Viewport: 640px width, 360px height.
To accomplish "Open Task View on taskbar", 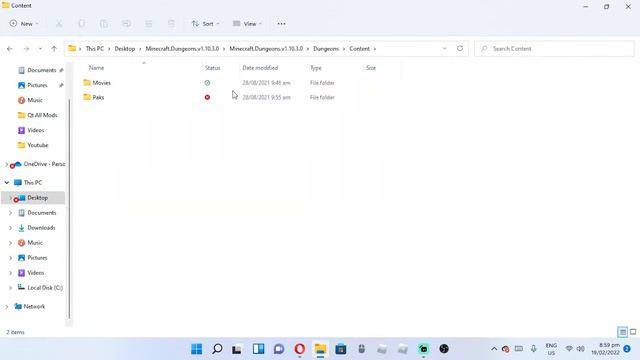I will click(x=237, y=349).
